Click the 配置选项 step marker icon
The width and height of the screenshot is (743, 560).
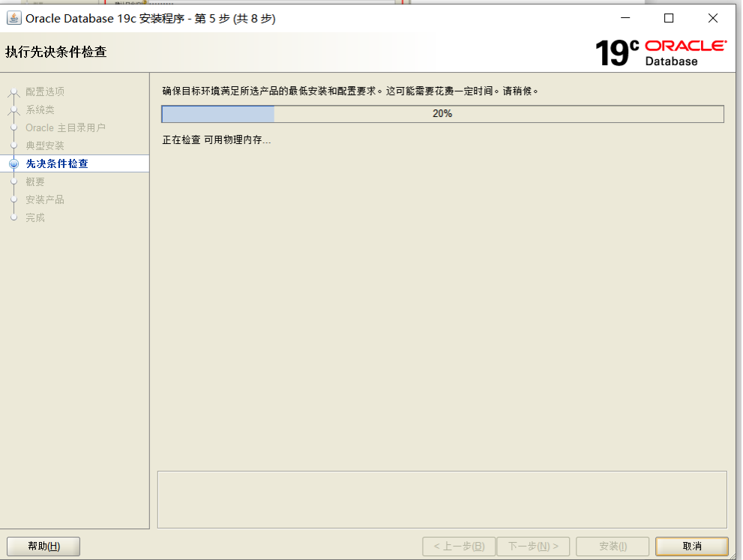coord(13,91)
